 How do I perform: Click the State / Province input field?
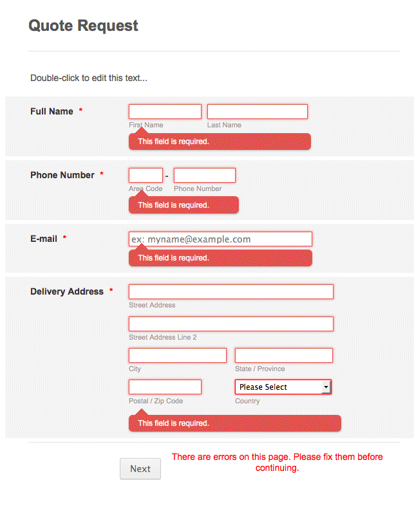(x=283, y=355)
